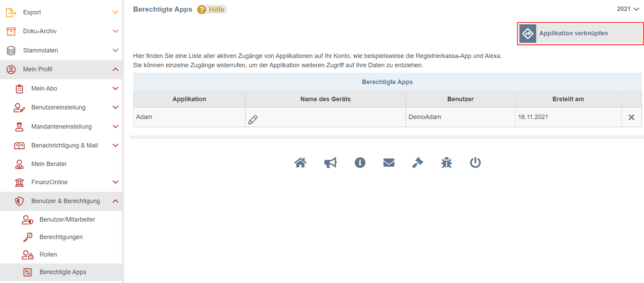Screen dimensions: 644x283
Task: Select the Mein Berater menu entry
Action: [x=61, y=164]
